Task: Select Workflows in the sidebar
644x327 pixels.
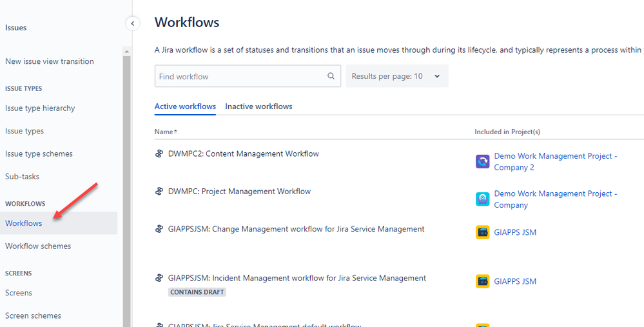Action: (x=58, y=223)
